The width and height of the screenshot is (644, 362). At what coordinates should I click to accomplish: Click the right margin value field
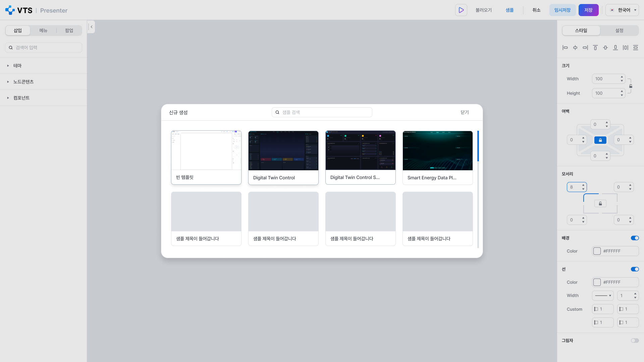(624, 140)
